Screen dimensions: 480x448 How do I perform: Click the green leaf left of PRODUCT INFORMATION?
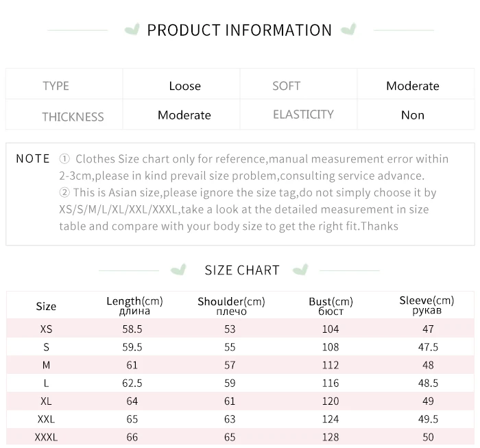[x=132, y=30]
